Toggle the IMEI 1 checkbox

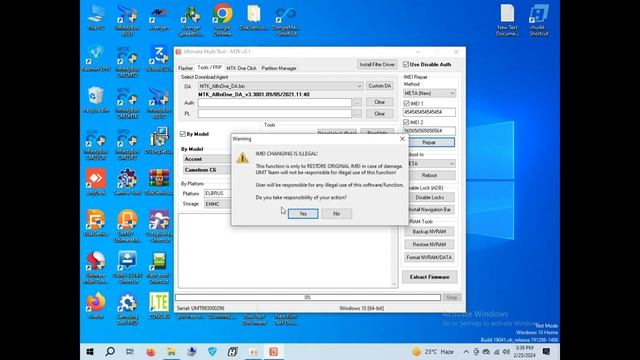point(406,104)
